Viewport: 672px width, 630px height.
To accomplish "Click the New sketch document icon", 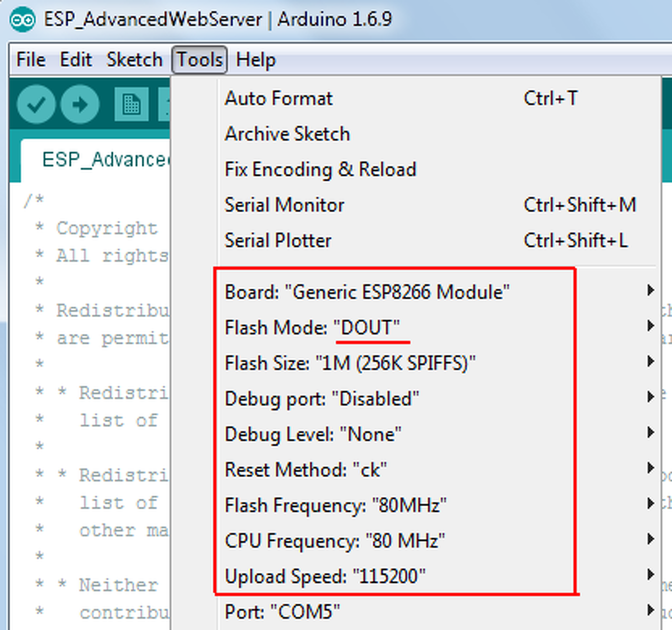I will 131,104.
